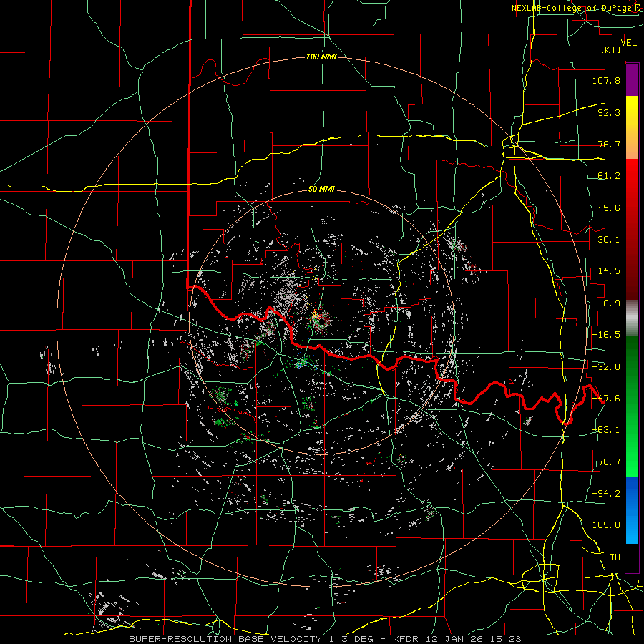This screenshot has height=644, width=644.
Task: Select the -63.1 velocity scale value
Action: (606, 430)
